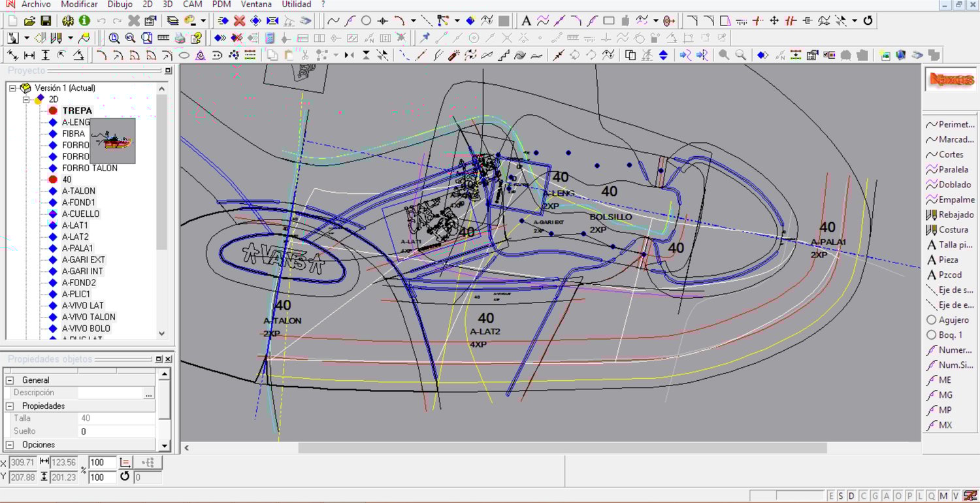The height and width of the screenshot is (503, 980).
Task: Select the circle drawing tool
Action: click(367, 21)
